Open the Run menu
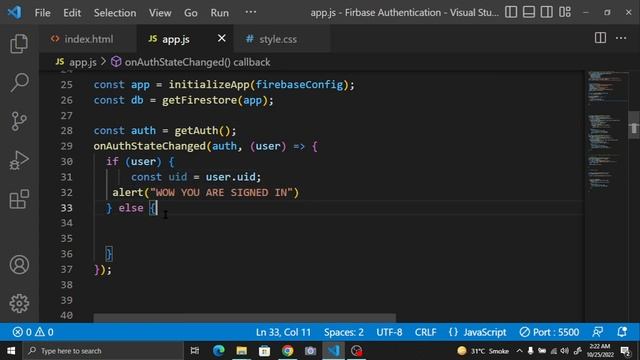The height and width of the screenshot is (360, 640). tap(220, 13)
